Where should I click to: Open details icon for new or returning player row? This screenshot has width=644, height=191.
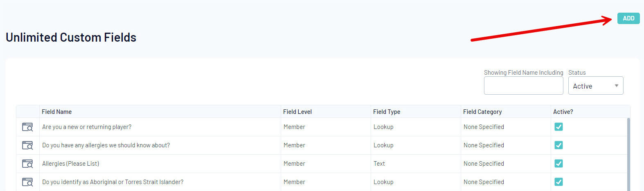(x=27, y=127)
